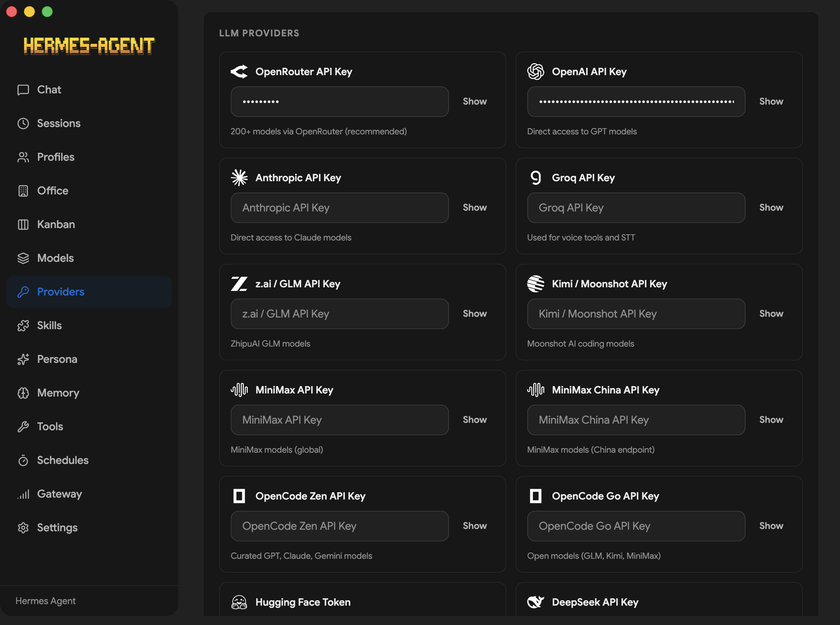Click the Skills puzzle piece icon
The image size is (840, 625).
tap(23, 326)
